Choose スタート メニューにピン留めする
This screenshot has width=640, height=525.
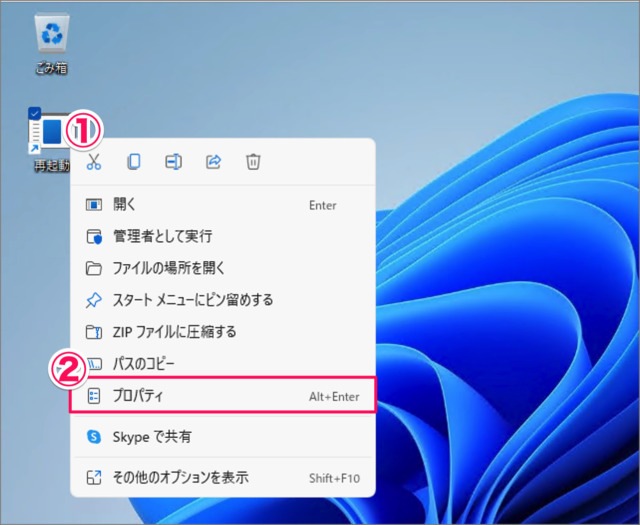(x=192, y=300)
